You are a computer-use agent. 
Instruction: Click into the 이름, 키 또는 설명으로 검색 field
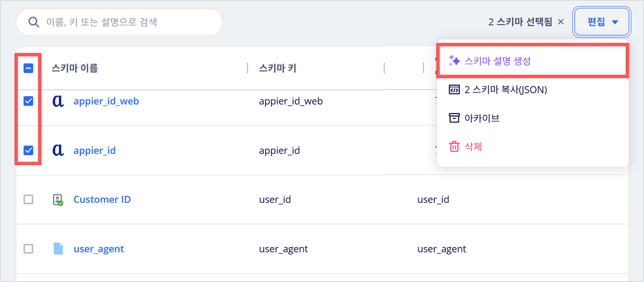click(x=119, y=22)
